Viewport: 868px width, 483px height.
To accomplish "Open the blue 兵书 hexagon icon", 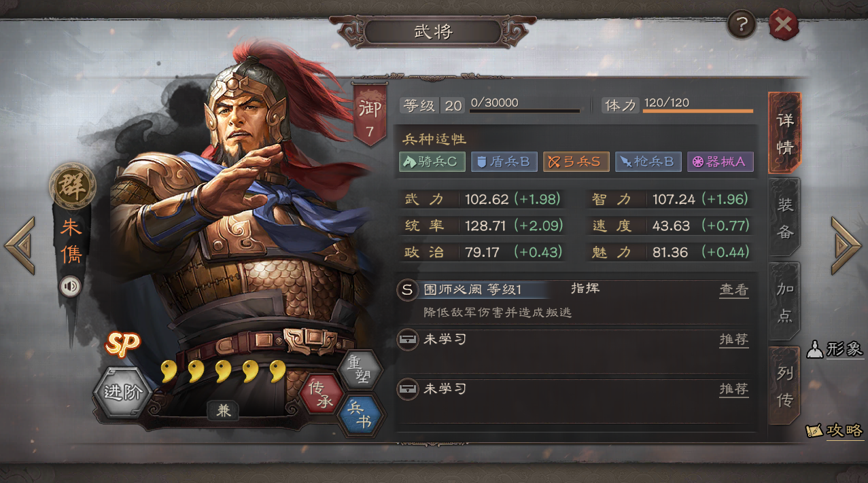I will pos(359,414).
